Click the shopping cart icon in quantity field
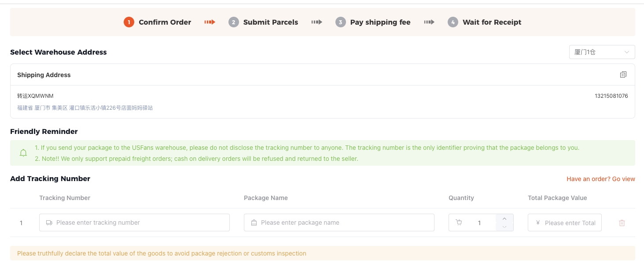644x267 pixels. click(x=459, y=222)
